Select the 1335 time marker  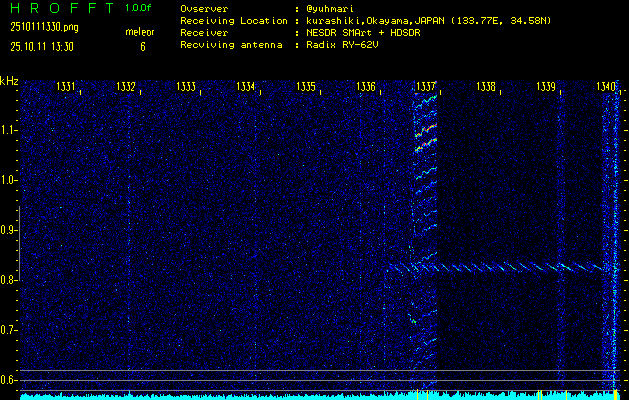306,86
